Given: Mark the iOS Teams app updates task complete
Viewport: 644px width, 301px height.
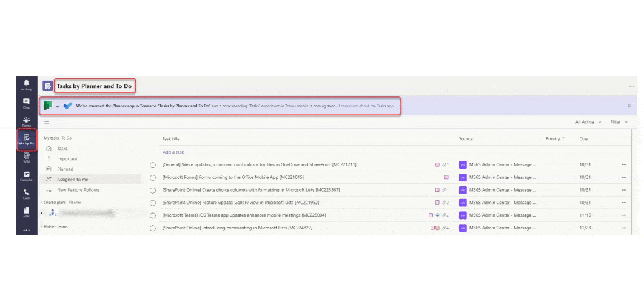Looking at the screenshot, I should (x=153, y=215).
